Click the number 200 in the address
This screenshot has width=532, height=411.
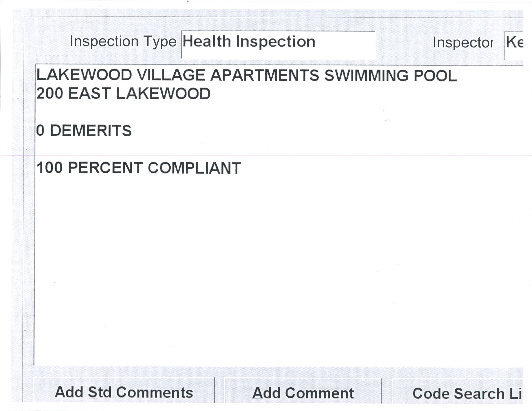(50, 93)
